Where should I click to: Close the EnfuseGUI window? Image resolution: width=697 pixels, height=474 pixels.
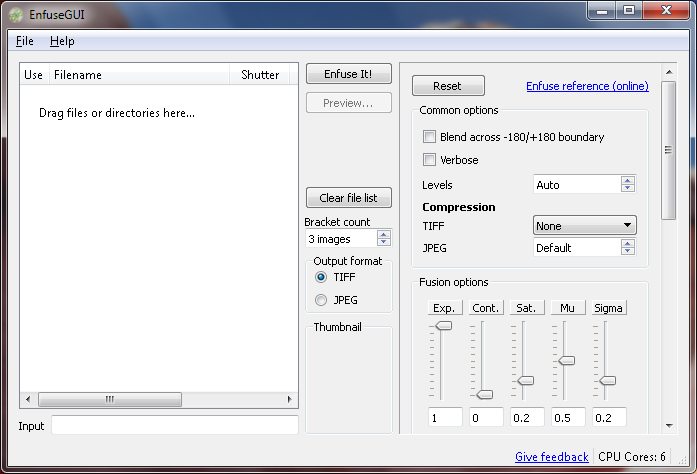[x=666, y=11]
